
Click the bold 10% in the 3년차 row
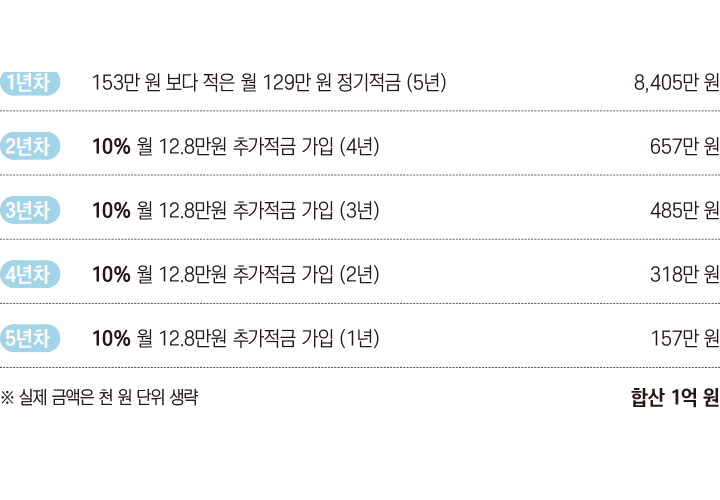110,211
